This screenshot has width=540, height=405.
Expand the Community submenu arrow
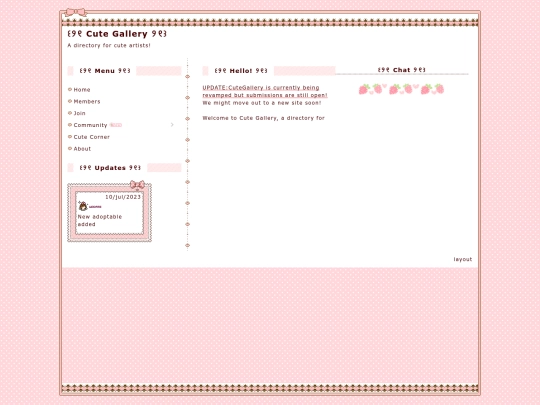(x=172, y=125)
